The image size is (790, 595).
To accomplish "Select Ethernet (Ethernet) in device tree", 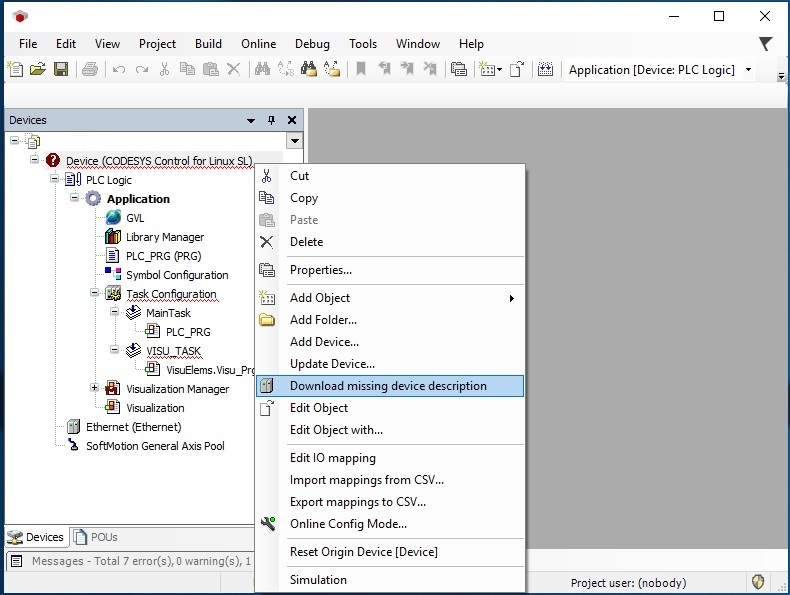I will tap(134, 427).
